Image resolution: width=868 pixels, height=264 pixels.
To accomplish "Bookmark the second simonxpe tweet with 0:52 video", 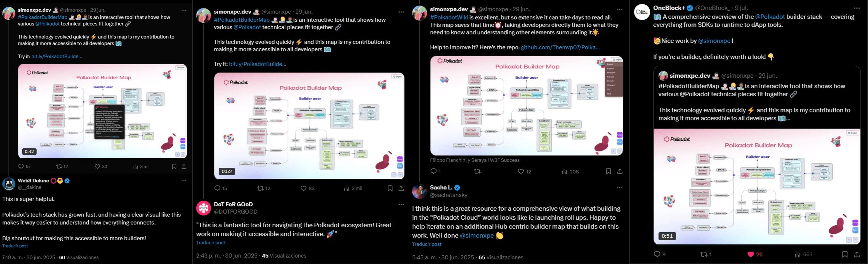I will tap(390, 188).
